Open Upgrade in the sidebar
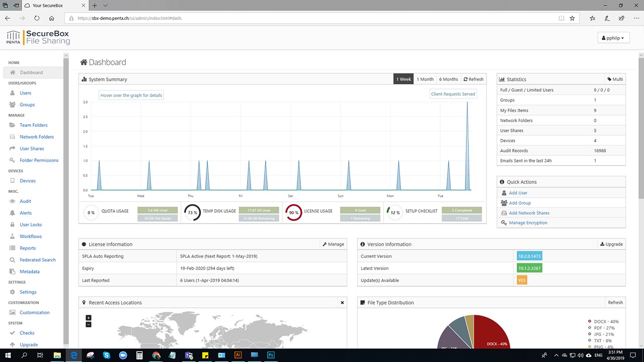The width and height of the screenshot is (644, 362). click(x=29, y=345)
